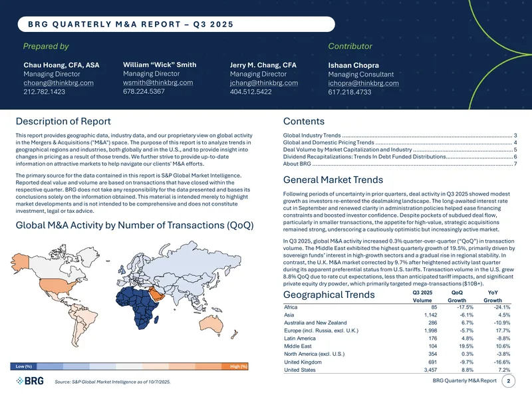Click the jchang@thinkbrg.com email address
532x399 pixels.
(x=264, y=82)
